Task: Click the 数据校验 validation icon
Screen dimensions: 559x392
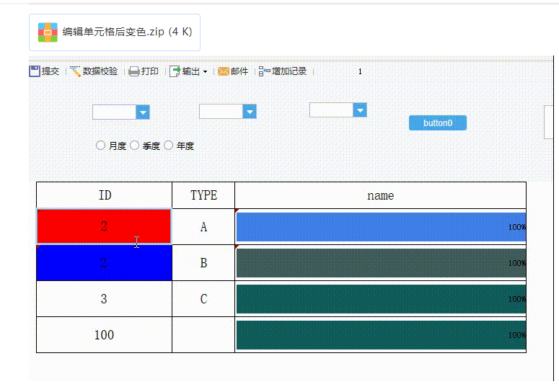Action: (76, 71)
